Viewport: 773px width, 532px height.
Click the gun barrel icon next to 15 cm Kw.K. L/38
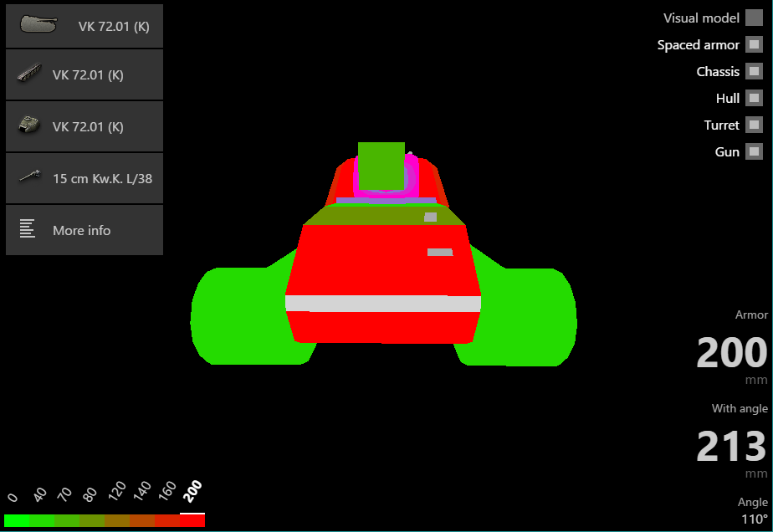[29, 176]
